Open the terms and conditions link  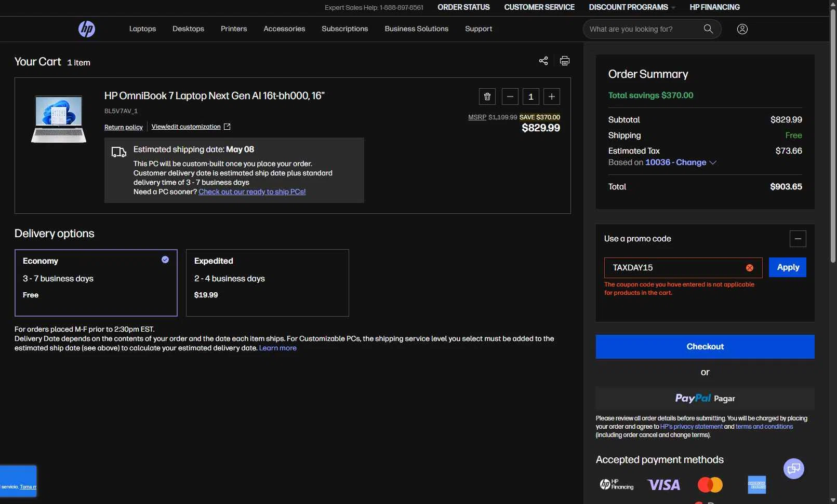point(764,427)
